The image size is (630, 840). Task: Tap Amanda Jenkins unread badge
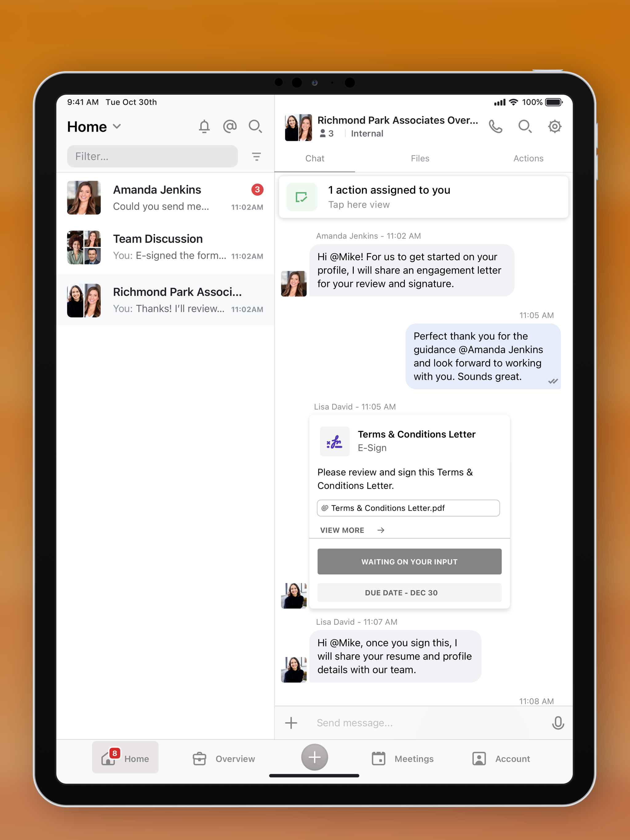click(x=257, y=189)
